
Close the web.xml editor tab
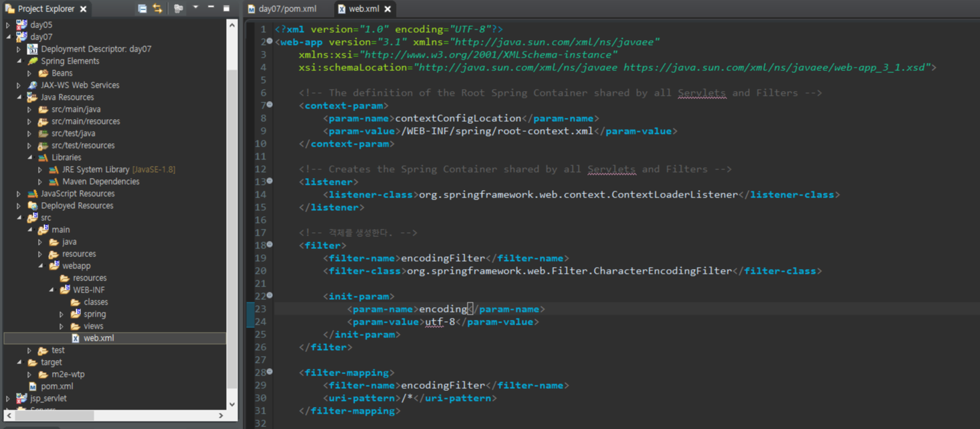(x=387, y=9)
